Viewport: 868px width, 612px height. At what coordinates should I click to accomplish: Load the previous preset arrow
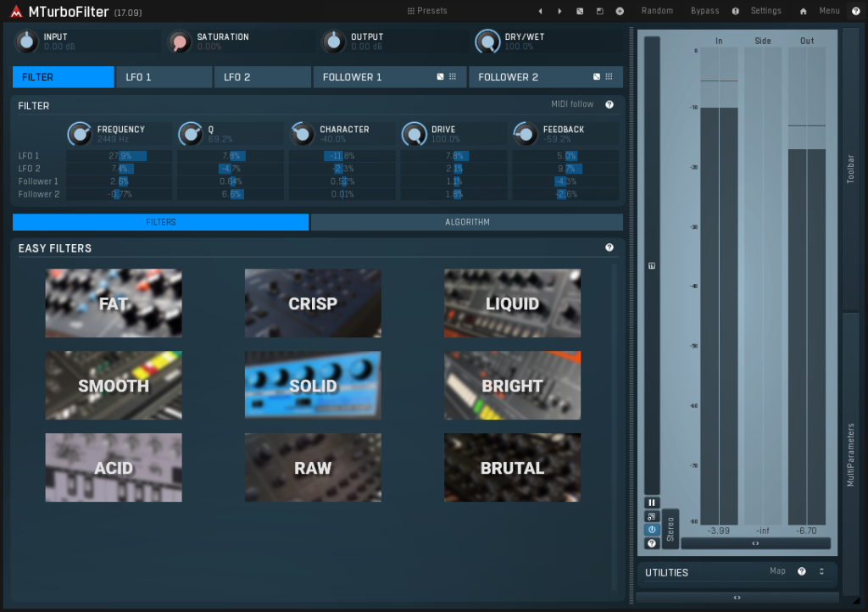[540, 11]
